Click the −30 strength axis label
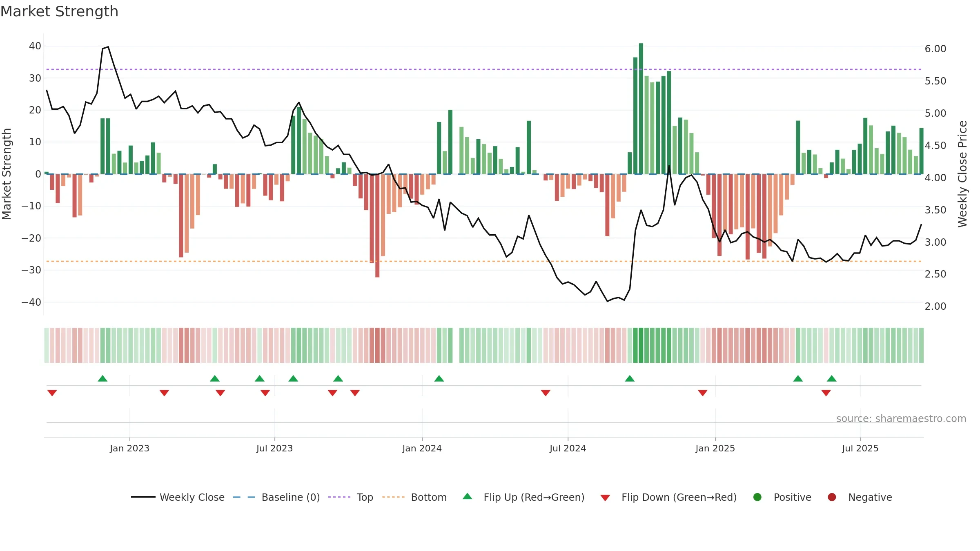 pyautogui.click(x=31, y=270)
